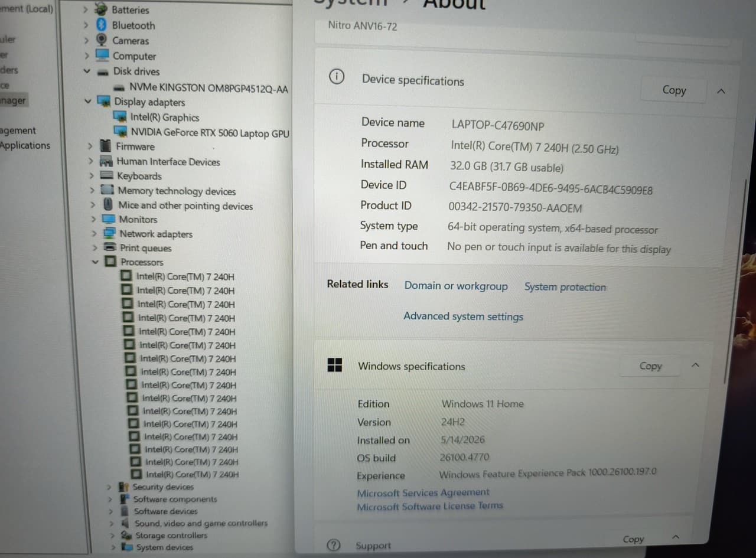Click the Installed RAM value 32.0 GB
756x558 pixels.
(507, 167)
